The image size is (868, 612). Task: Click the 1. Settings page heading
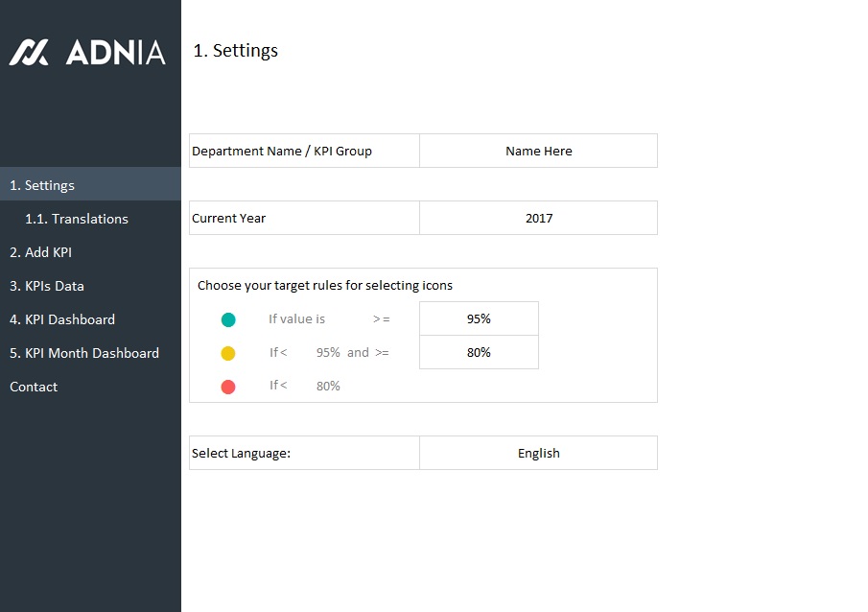pyautogui.click(x=236, y=51)
